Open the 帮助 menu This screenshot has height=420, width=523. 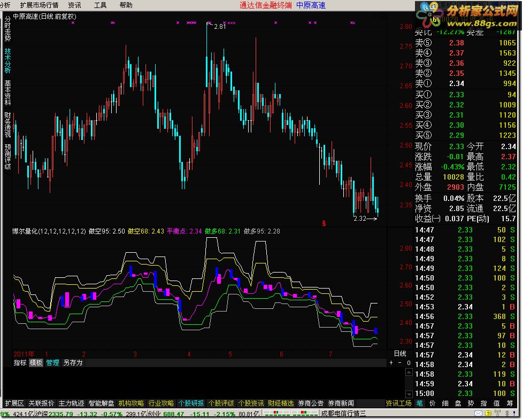(126, 5)
